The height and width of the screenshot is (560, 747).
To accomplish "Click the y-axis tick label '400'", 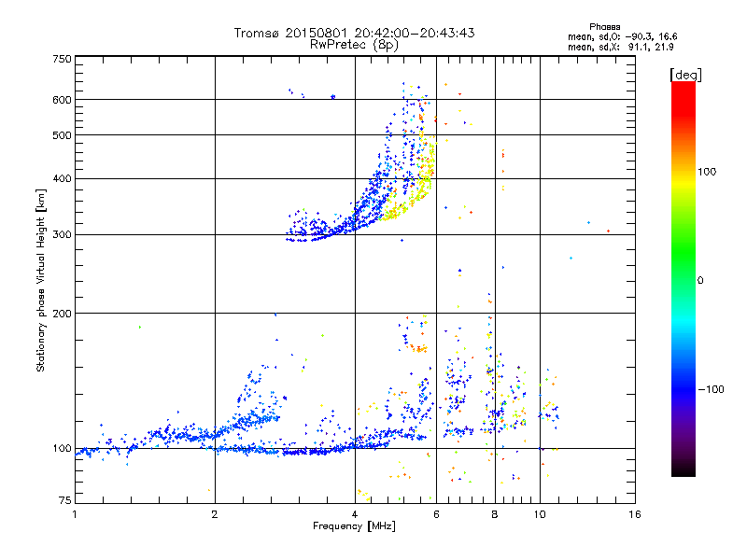I will pos(62,179).
